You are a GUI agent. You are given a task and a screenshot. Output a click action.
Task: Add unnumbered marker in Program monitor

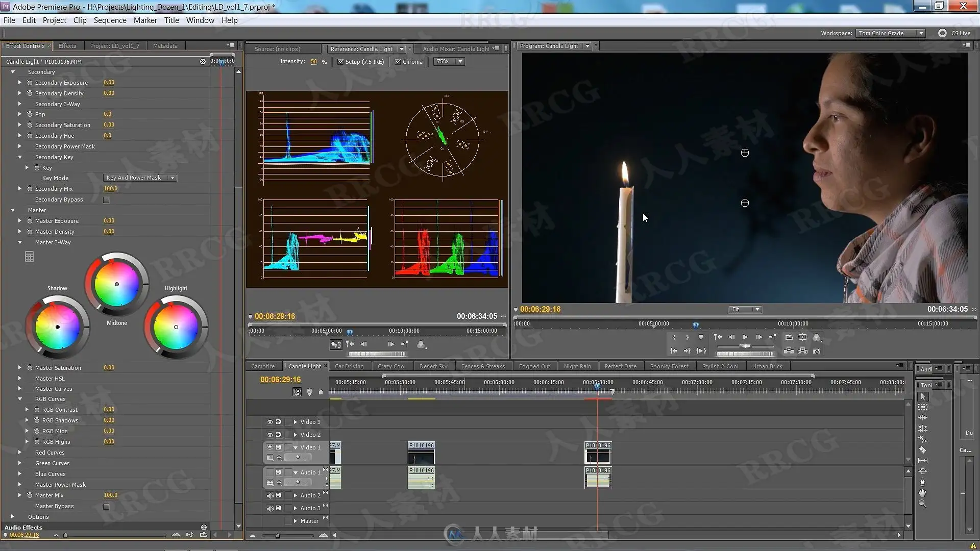(701, 337)
